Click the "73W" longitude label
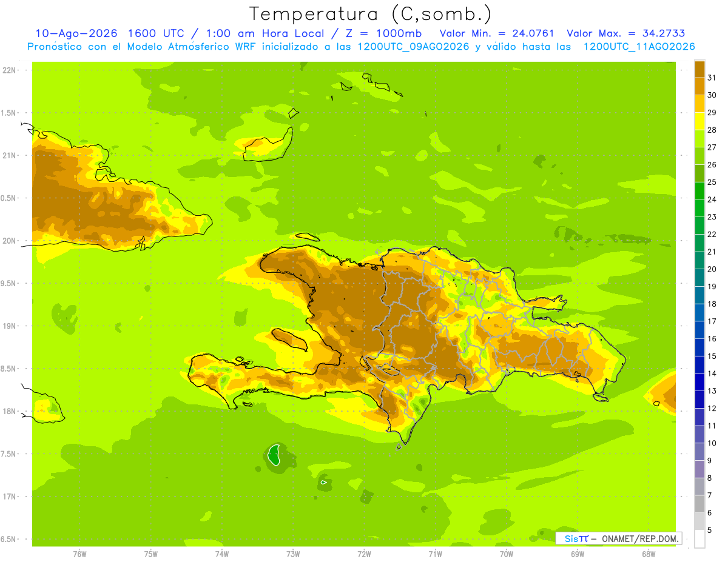 (x=293, y=554)
